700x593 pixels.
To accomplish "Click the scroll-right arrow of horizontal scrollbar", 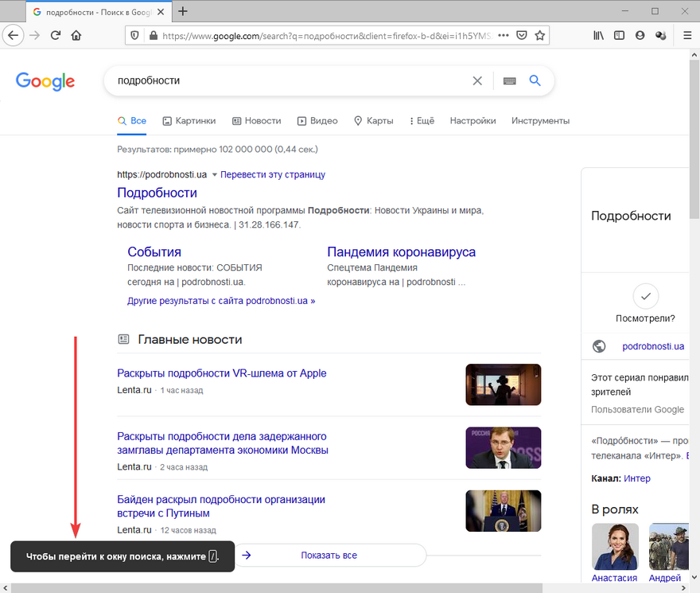I will pos(684,588).
